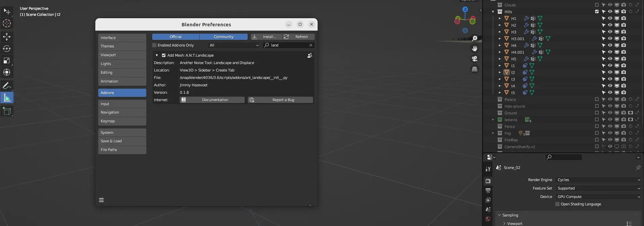Click the viewport pan hand icon
644x226 pixels.
click(475, 49)
